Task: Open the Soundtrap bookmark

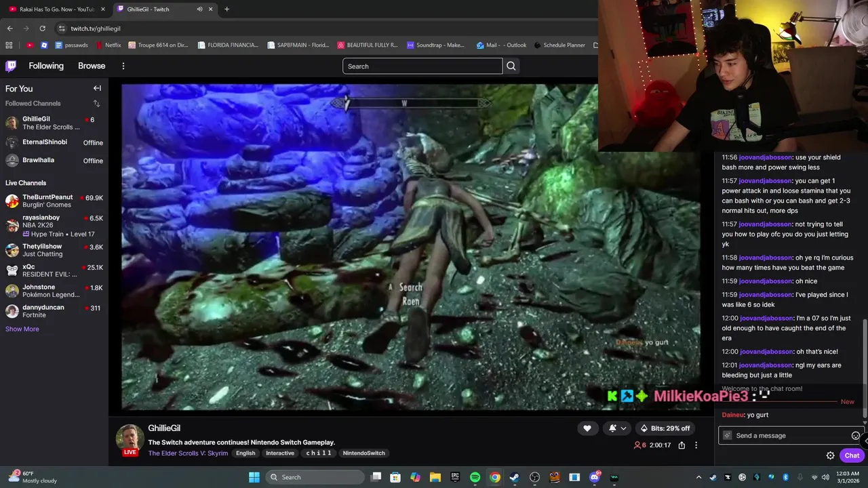Action: (435, 45)
